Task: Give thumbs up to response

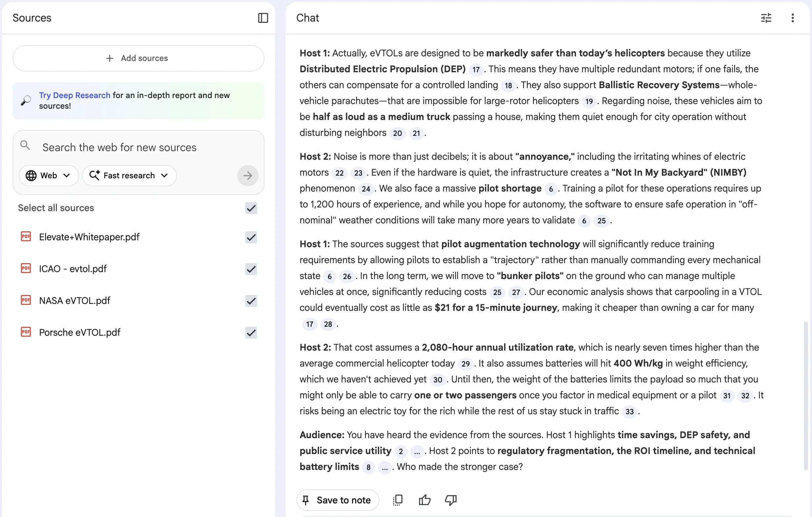Action: click(424, 500)
